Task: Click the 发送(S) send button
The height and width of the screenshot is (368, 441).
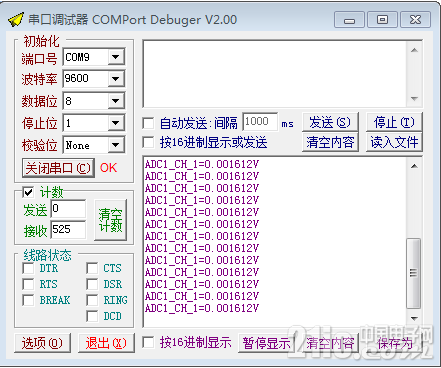Action: [x=330, y=123]
